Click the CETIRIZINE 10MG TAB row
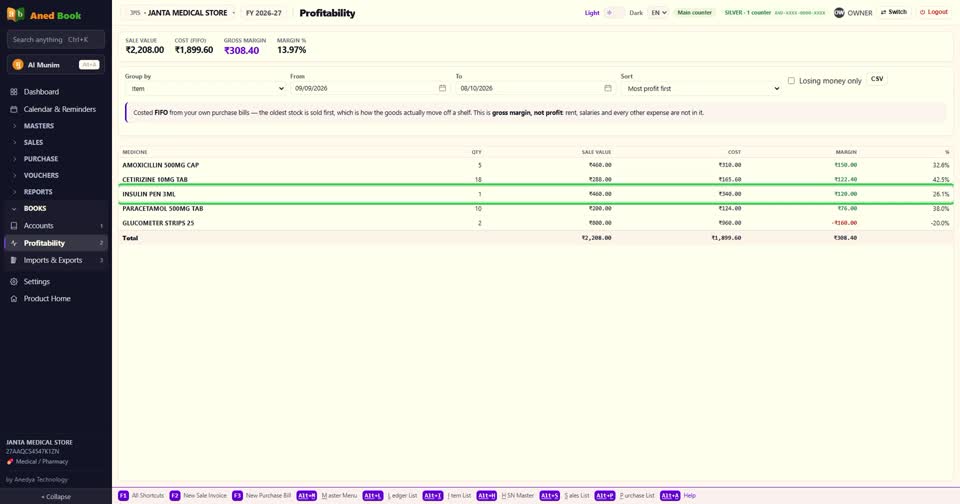The width and height of the screenshot is (960, 504). pyautogui.click(x=536, y=179)
